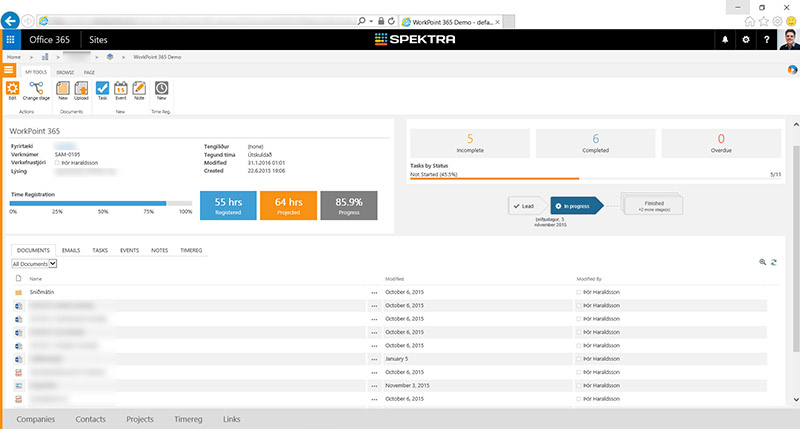The image size is (800, 429).
Task: Open the Office 365 app launcher grid
Action: click(10, 39)
